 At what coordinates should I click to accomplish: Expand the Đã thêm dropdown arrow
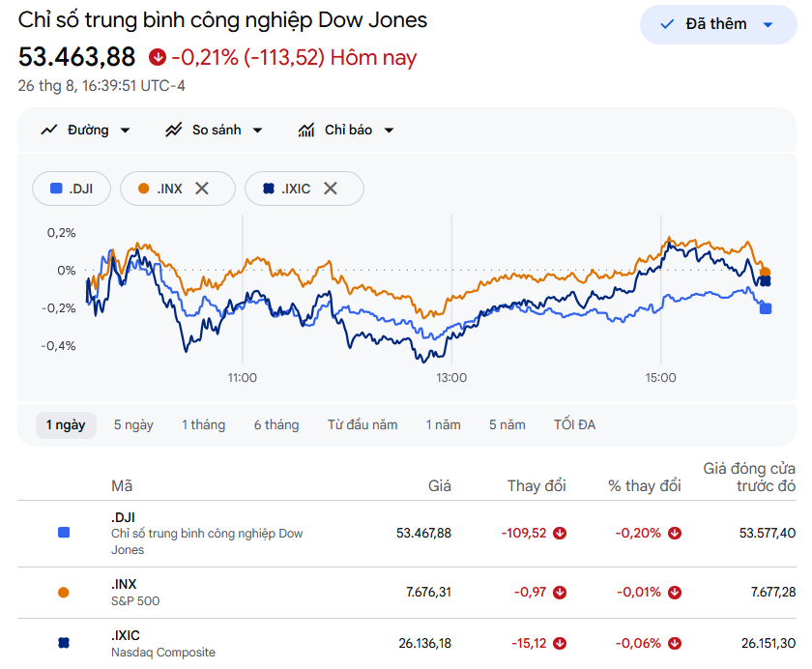click(768, 24)
